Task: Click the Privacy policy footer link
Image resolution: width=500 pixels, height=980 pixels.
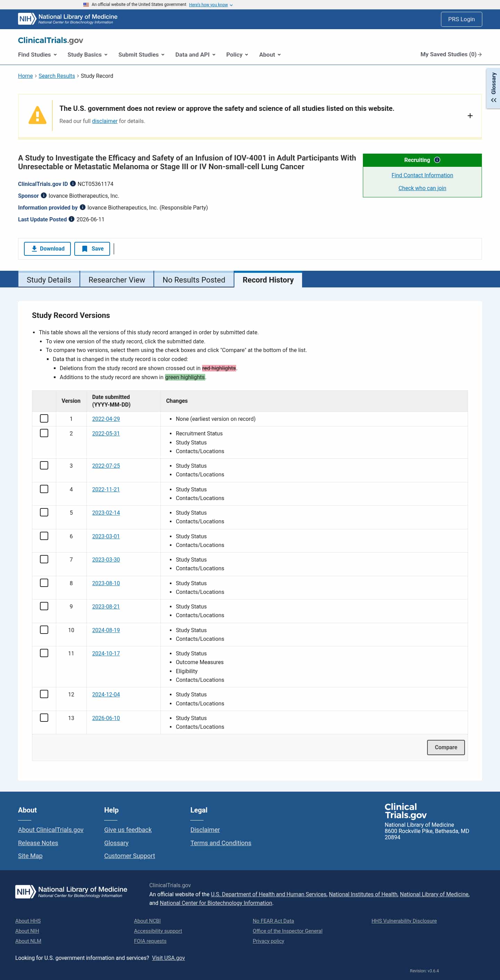Action: coord(268,941)
